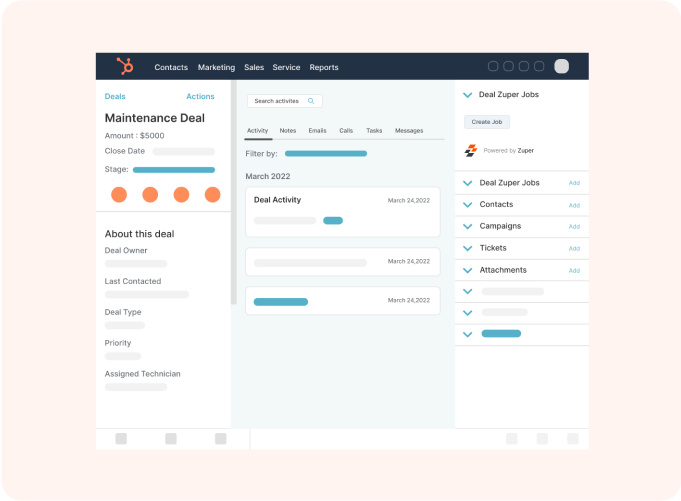Screen dimensions: 681x501
Task: Click the Assigned Technician label
Action: point(142,374)
